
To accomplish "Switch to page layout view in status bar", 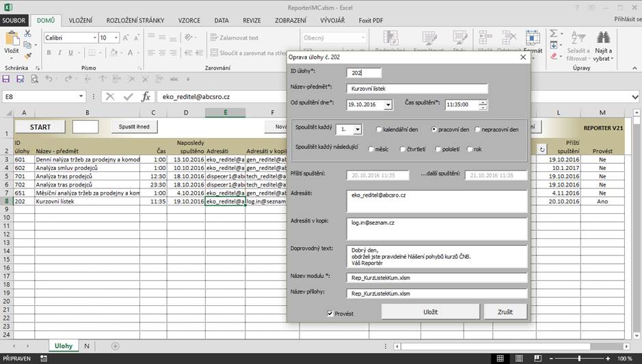I will pyautogui.click(x=519, y=359).
